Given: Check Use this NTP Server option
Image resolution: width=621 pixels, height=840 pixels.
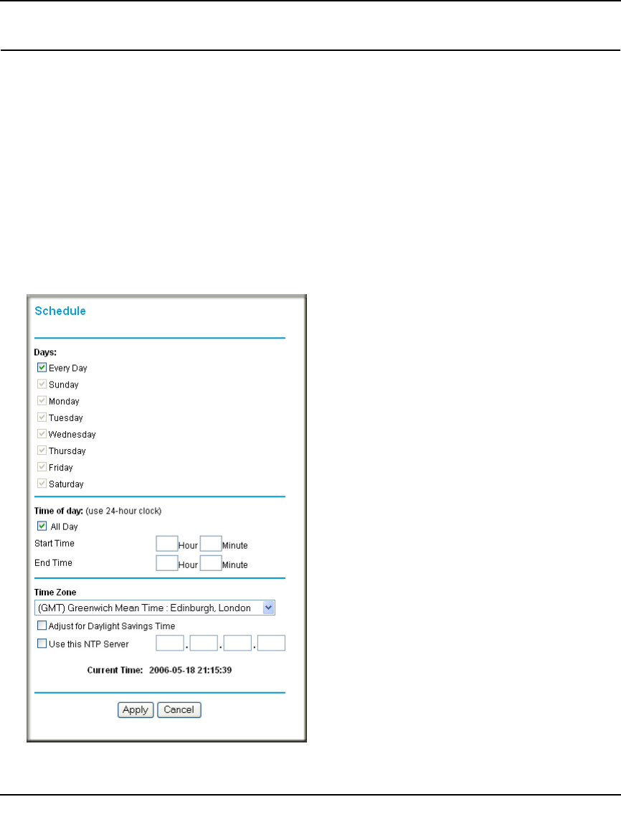Looking at the screenshot, I should click(x=42, y=643).
